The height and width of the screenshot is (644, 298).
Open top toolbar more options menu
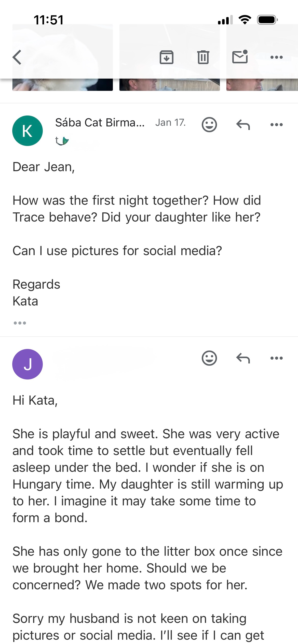(x=276, y=57)
